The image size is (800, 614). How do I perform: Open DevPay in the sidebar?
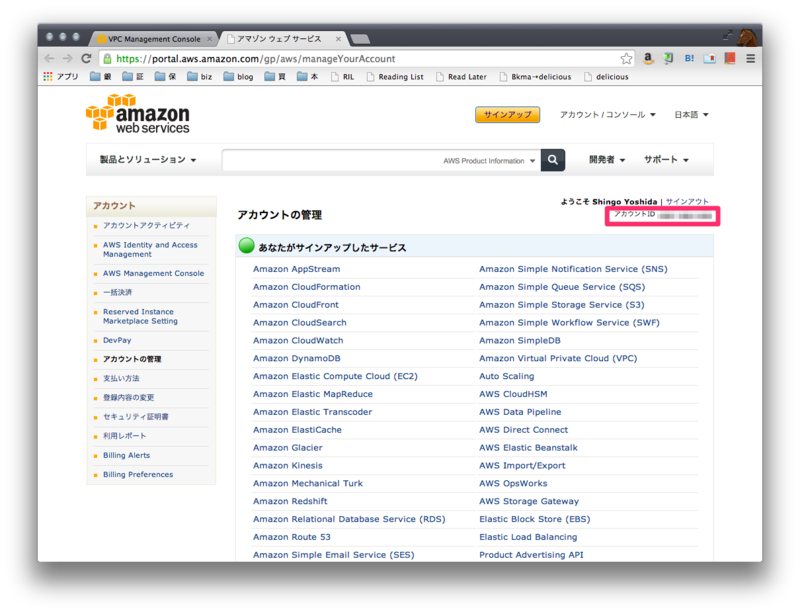tap(117, 340)
